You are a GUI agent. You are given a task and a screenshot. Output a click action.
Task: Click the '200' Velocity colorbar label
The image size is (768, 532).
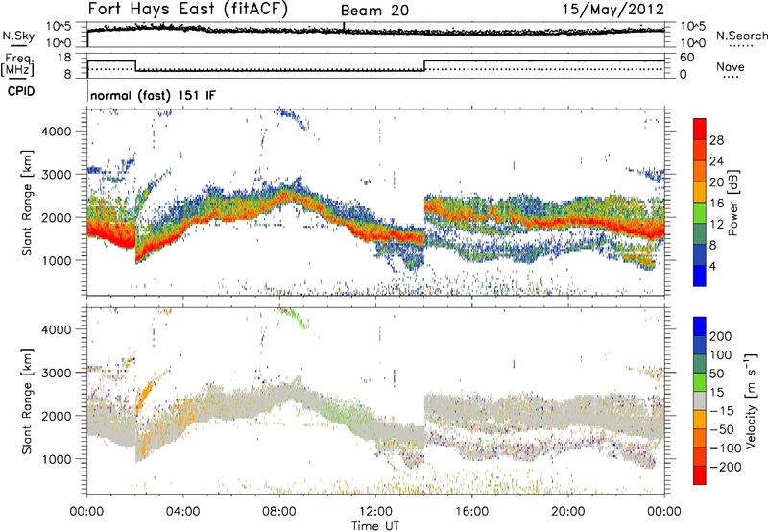(721, 336)
